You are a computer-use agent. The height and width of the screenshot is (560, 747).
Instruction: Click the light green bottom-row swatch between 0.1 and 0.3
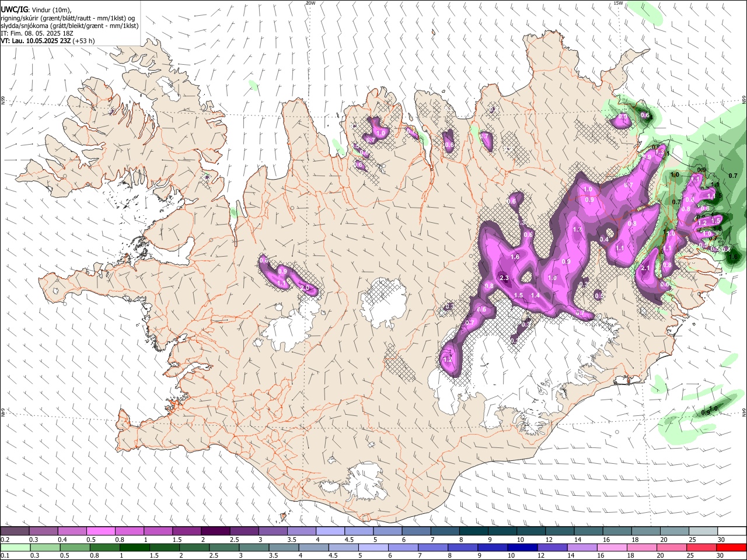pos(15,547)
